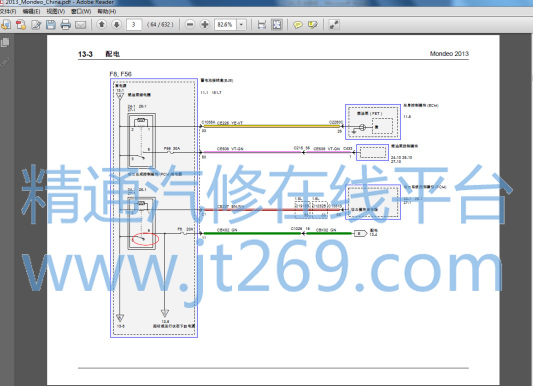Go to the previous page arrow
The width and height of the screenshot is (533, 386).
[101, 24]
